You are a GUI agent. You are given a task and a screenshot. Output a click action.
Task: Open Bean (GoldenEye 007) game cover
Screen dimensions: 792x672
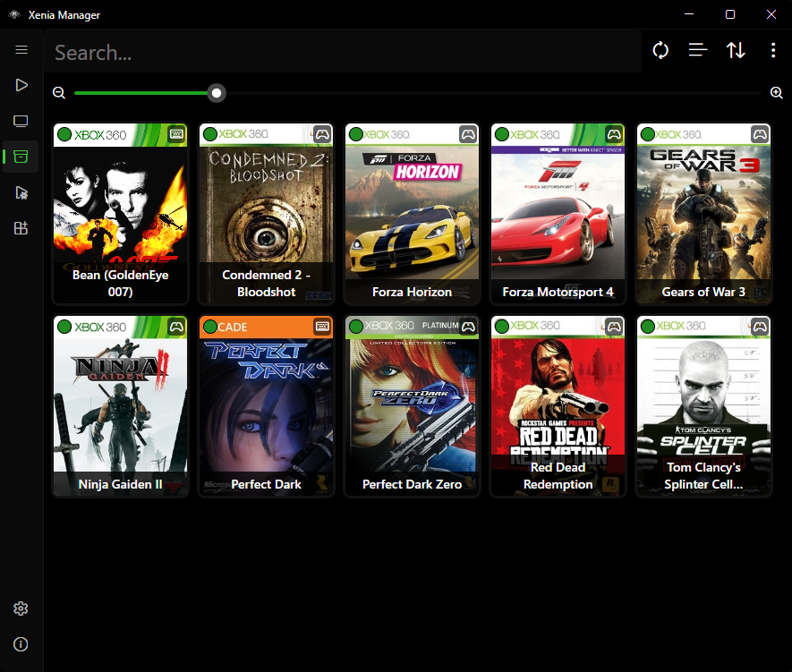[x=120, y=214]
